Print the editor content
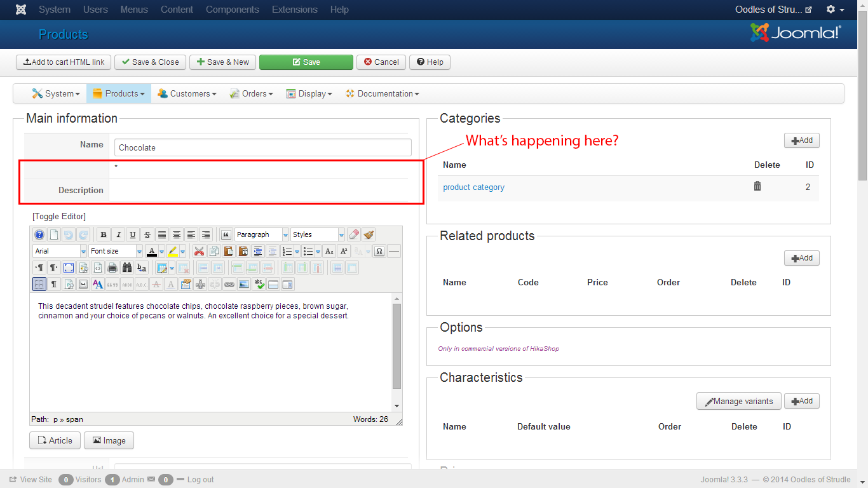 (x=112, y=268)
